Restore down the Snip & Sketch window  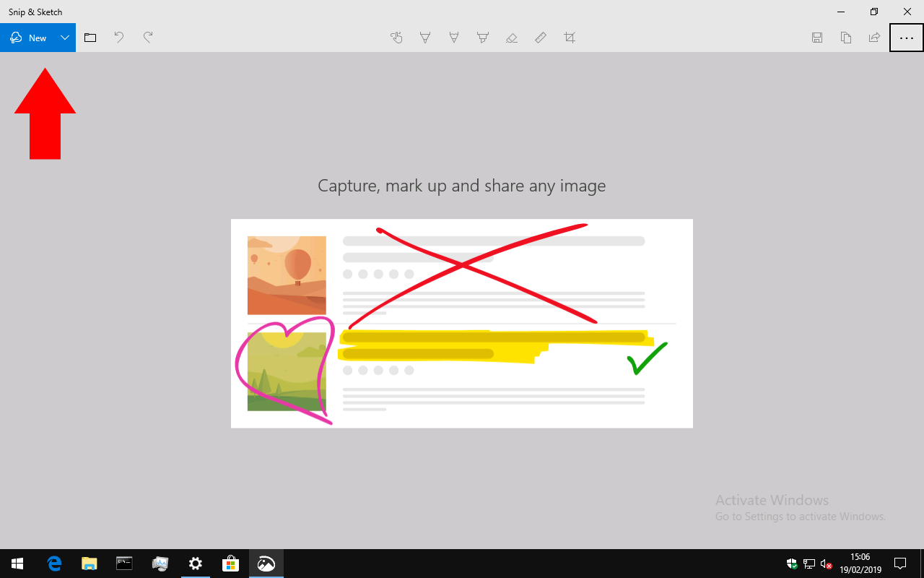tap(874, 12)
